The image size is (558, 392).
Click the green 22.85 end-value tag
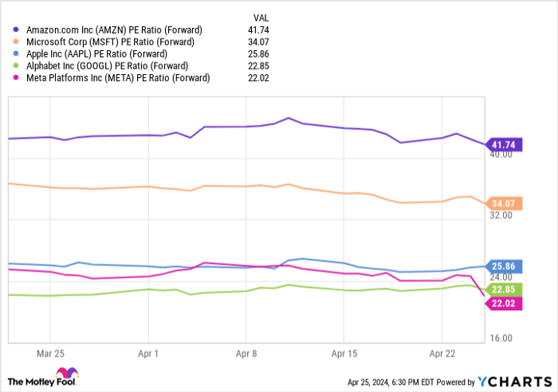point(505,289)
